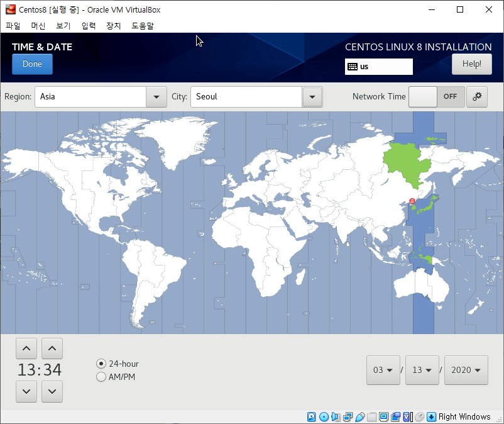Open the day dropdown showing 13
This screenshot has height=424, width=504.
422,370
